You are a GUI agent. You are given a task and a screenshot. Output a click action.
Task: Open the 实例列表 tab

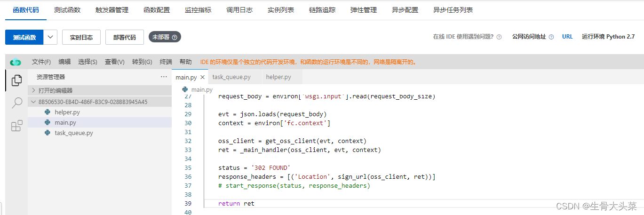tap(281, 10)
